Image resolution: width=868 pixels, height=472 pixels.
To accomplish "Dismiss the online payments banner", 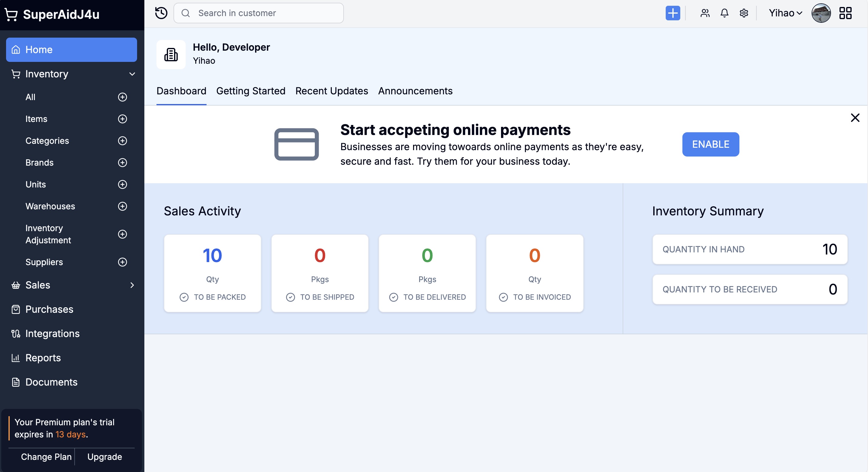I will click(x=855, y=118).
